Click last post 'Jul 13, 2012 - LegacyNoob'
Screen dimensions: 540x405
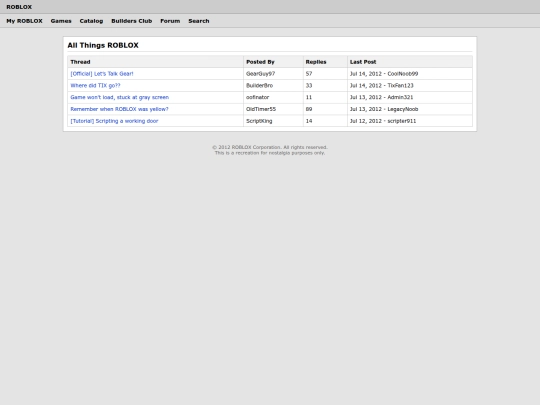[x=384, y=109]
